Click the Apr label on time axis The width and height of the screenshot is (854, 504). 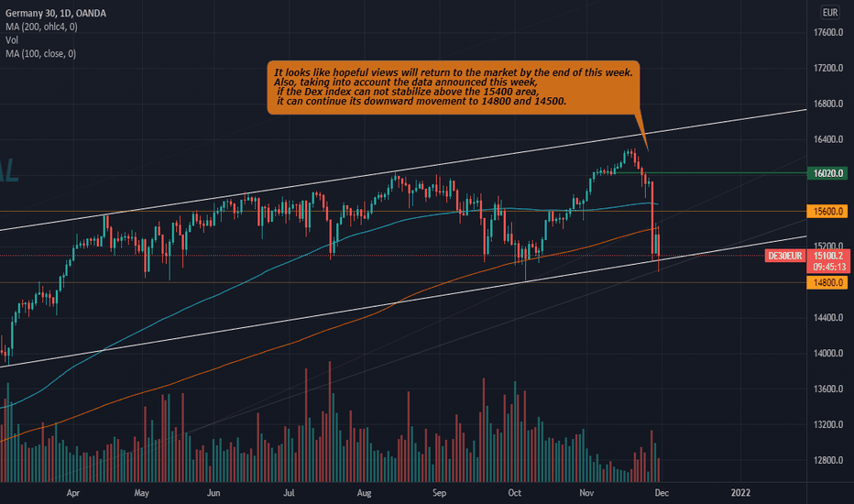click(x=73, y=493)
